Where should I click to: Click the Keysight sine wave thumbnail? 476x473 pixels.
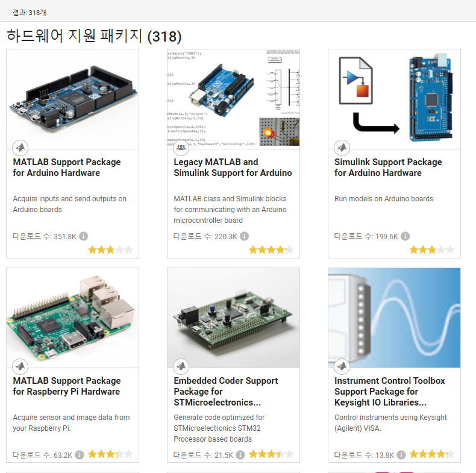pos(394,318)
